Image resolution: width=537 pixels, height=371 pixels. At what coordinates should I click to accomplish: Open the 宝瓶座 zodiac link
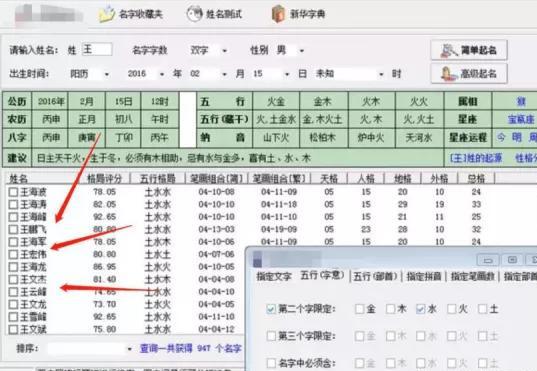pyautogui.click(x=521, y=120)
